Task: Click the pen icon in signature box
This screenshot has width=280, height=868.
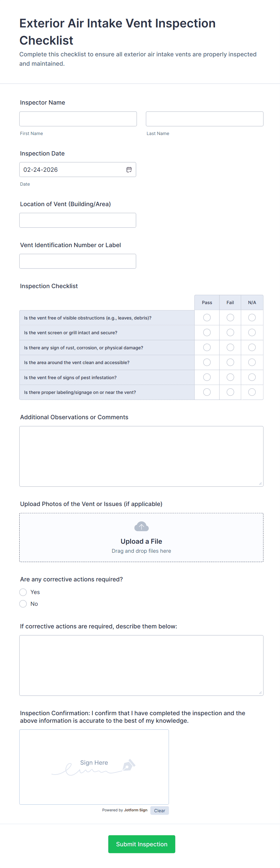Action: coord(129,765)
